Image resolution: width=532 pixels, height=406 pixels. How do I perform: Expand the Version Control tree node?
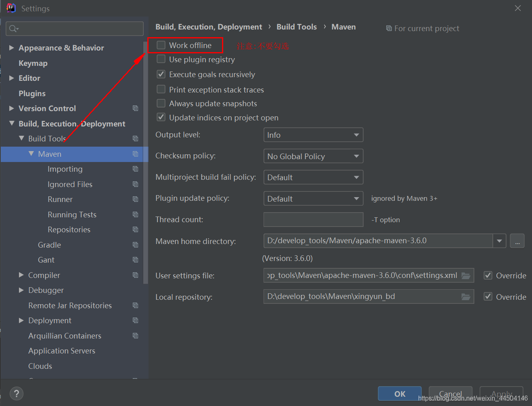coord(12,108)
